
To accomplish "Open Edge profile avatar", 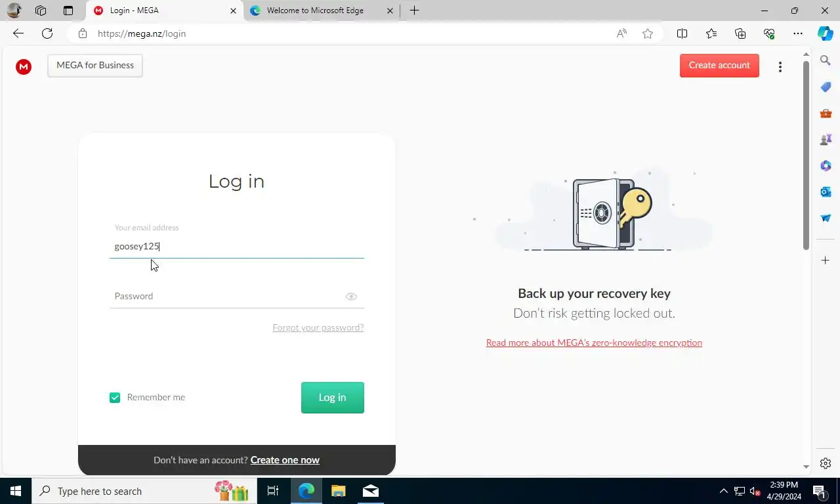I will [14, 10].
